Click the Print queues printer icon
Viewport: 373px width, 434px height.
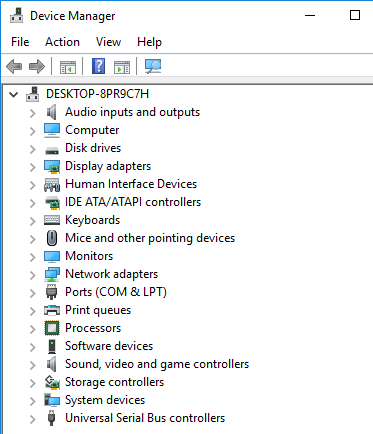(x=52, y=310)
